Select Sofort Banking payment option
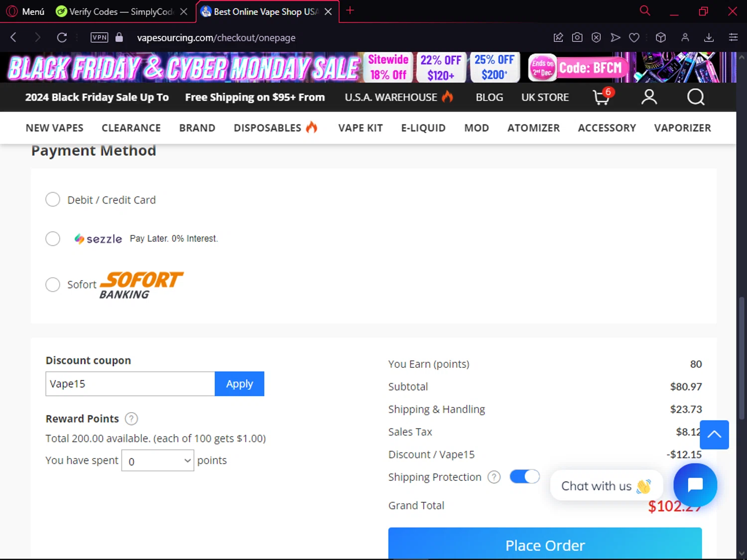This screenshot has height=560, width=747. click(x=53, y=285)
